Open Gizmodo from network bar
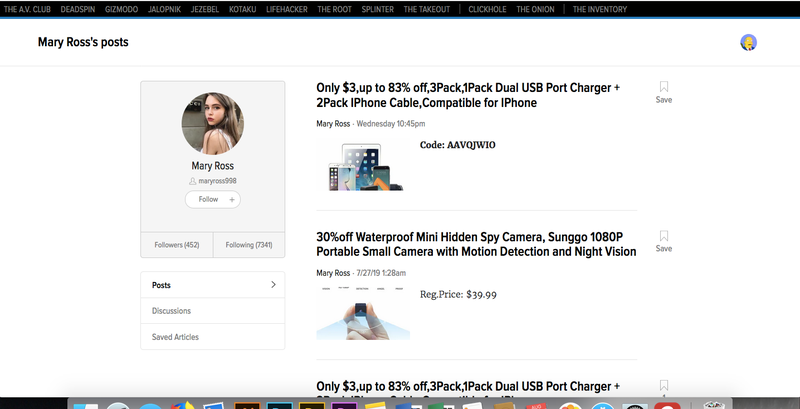 tap(121, 9)
